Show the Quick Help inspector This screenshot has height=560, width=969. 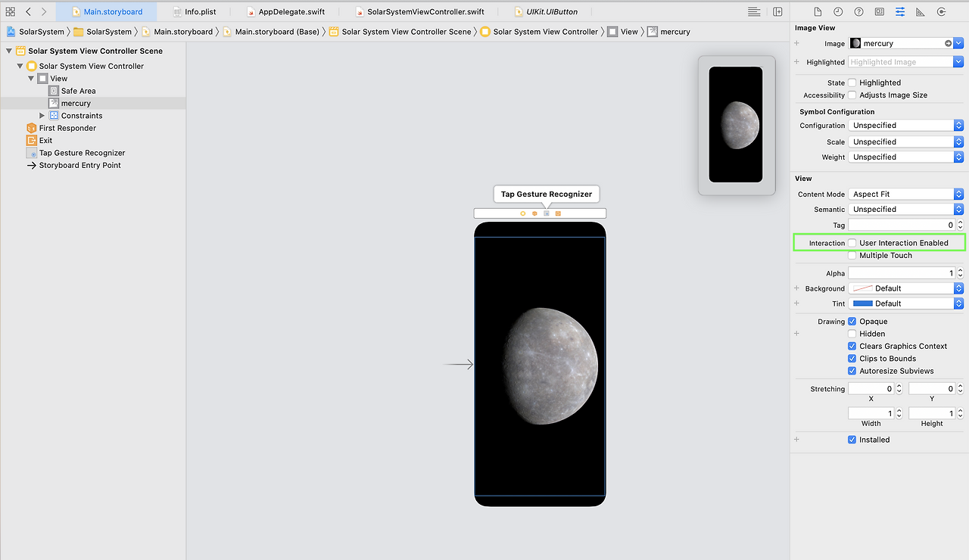pyautogui.click(x=858, y=12)
